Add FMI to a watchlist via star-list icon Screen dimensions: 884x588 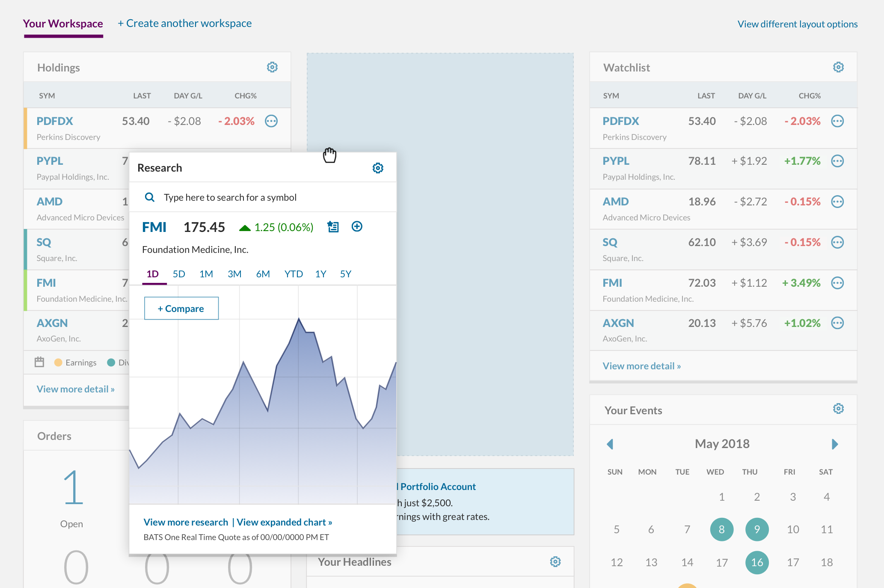pos(332,226)
